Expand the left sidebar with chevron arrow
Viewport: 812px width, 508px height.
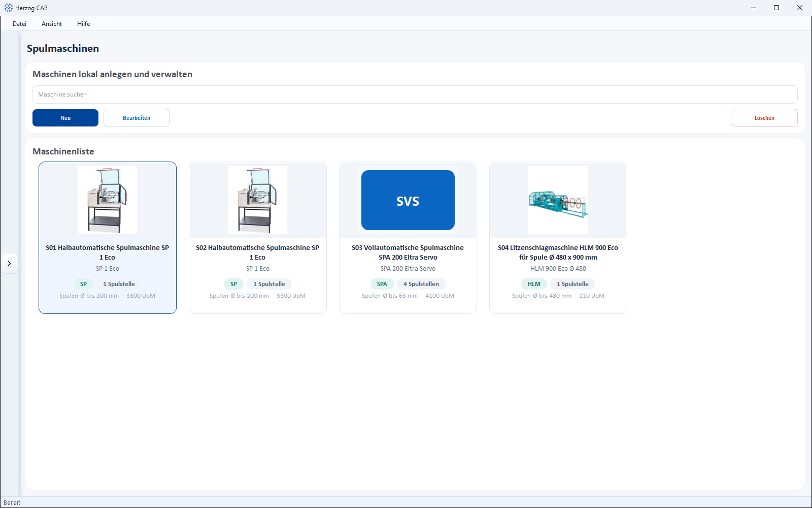click(9, 263)
